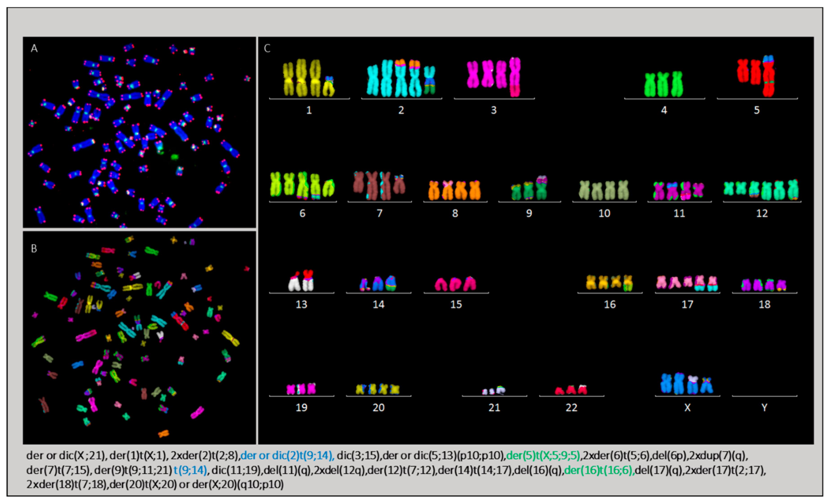Click the green text der(16)t(16;6)
The image size is (830, 504).
[599, 470]
